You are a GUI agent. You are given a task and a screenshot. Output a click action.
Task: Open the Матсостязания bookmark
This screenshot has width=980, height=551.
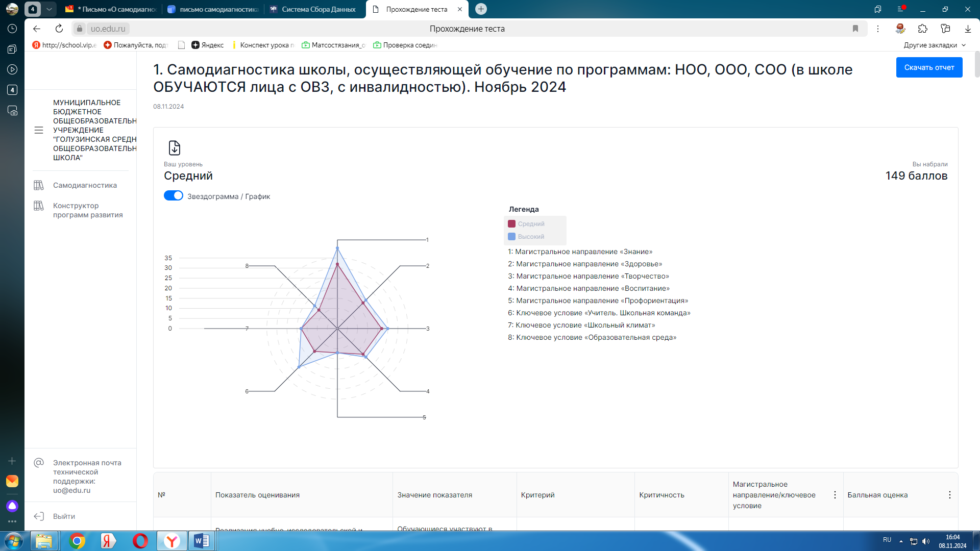[334, 45]
